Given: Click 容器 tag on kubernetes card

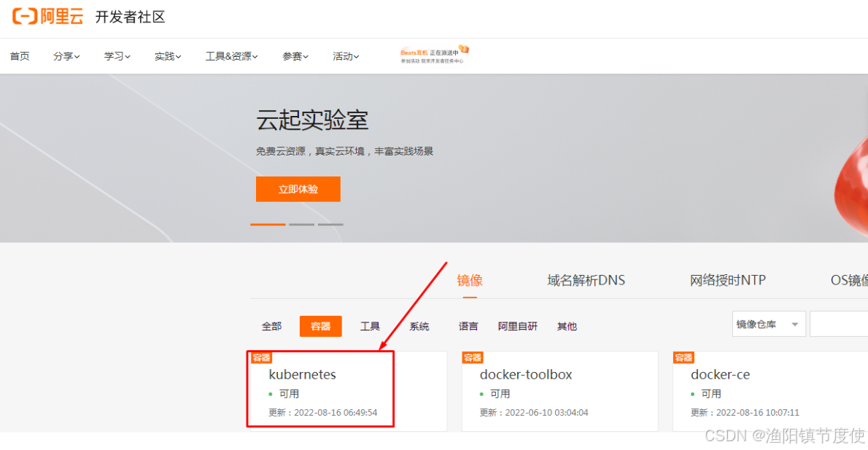Looking at the screenshot, I should (x=261, y=357).
